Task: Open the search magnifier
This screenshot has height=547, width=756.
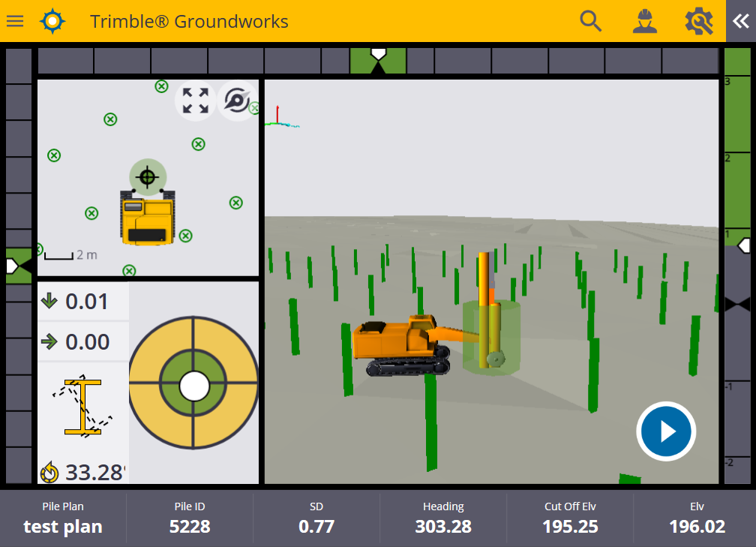Action: pos(590,21)
